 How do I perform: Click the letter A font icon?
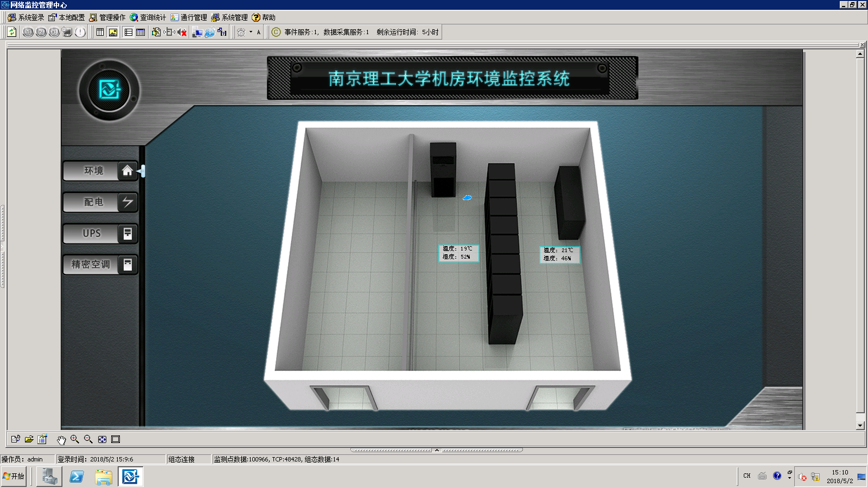pos(259,32)
